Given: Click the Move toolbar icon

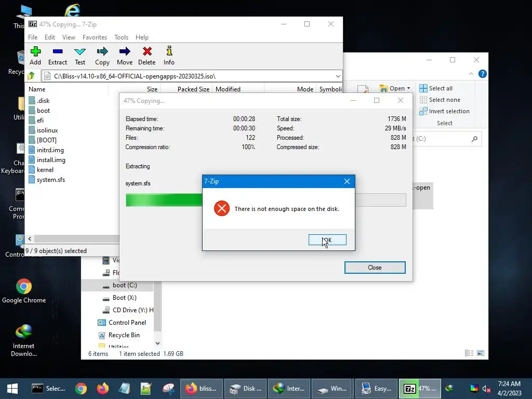Looking at the screenshot, I should (125, 56).
